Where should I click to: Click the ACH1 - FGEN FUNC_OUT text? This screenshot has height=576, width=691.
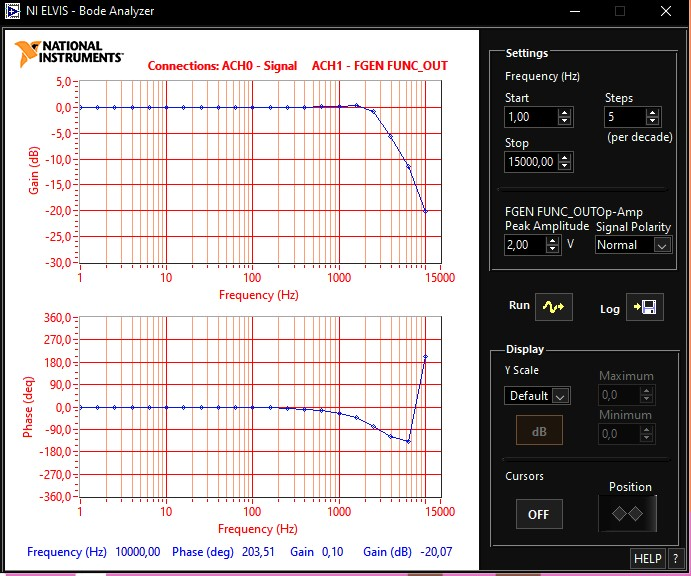[380, 66]
